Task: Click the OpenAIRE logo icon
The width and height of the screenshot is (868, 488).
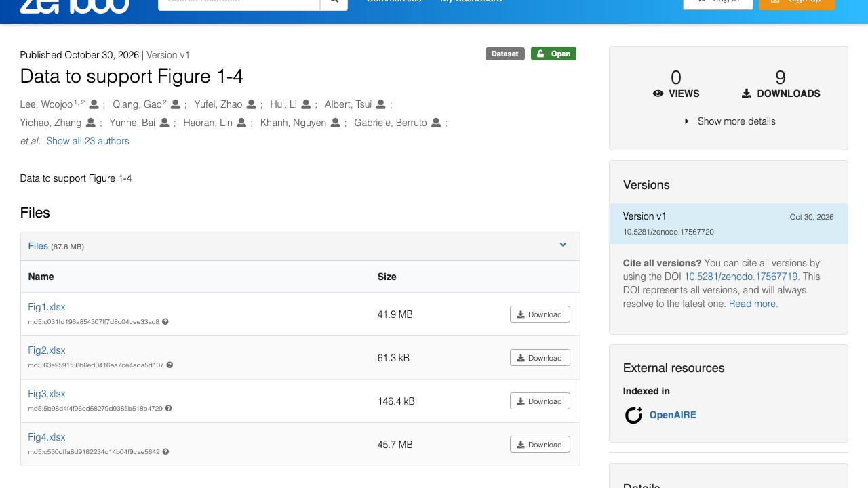Action: 633,415
